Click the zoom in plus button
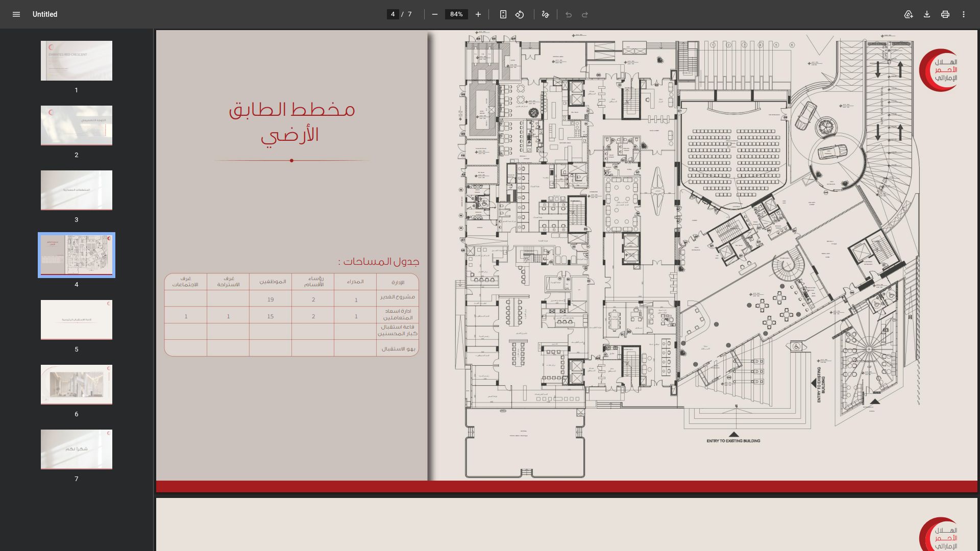The height and width of the screenshot is (551, 980). click(478, 14)
